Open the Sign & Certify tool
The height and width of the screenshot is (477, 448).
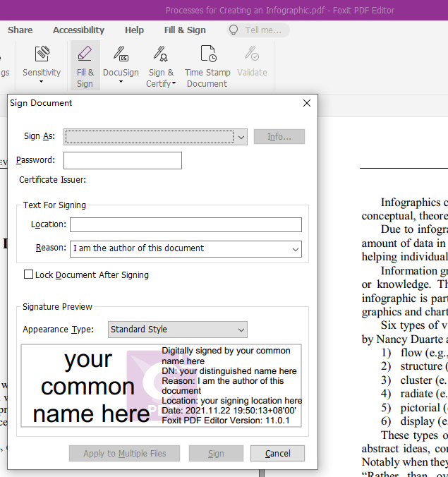tap(161, 55)
